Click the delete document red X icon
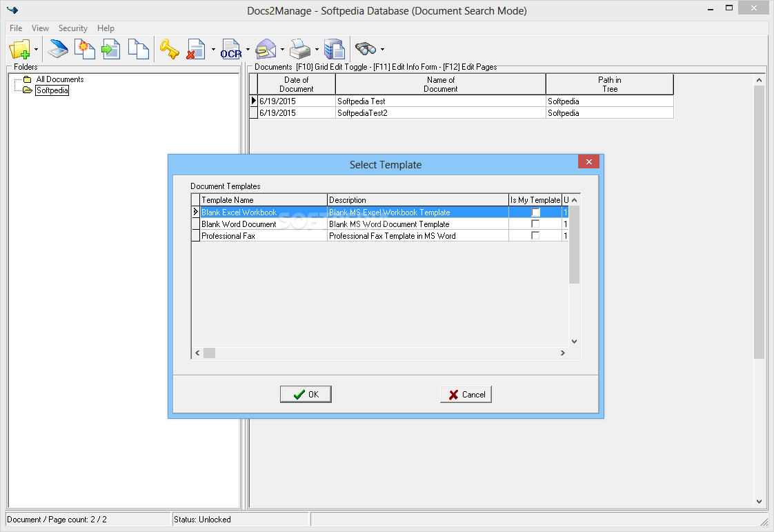Screen dimensions: 774x532 196,49
